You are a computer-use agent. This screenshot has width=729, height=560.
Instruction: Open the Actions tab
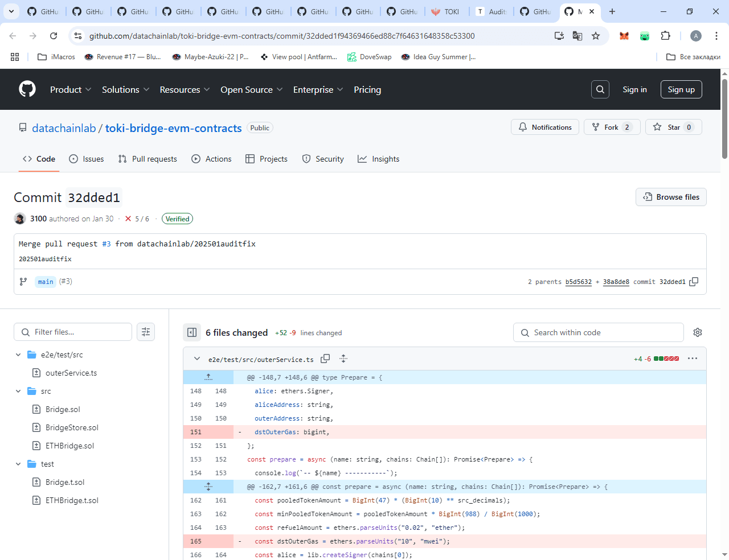pos(211,159)
